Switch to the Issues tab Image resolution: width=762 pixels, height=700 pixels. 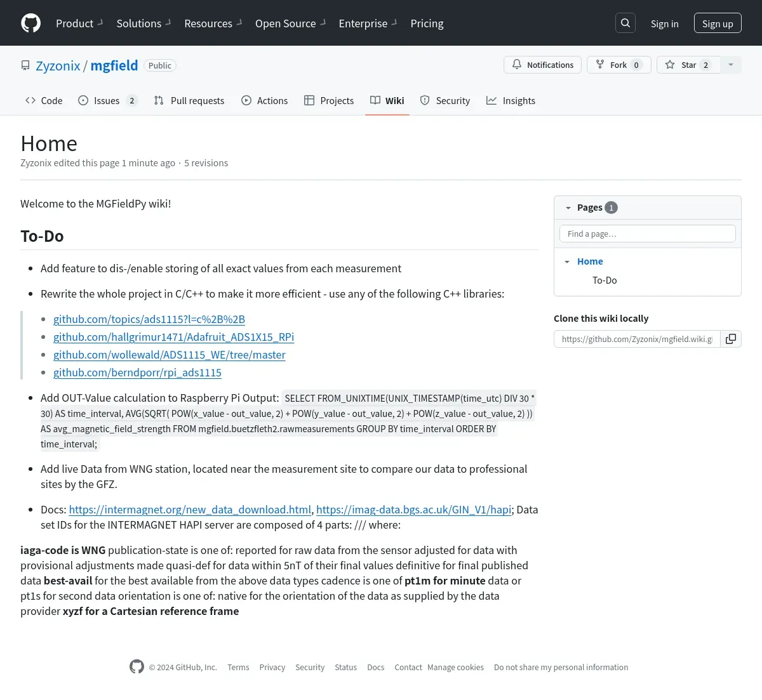click(x=108, y=100)
